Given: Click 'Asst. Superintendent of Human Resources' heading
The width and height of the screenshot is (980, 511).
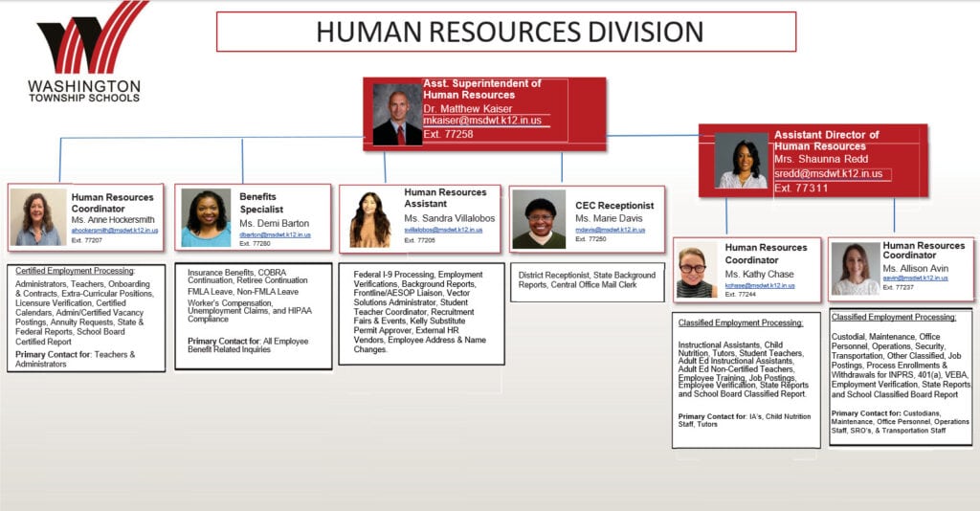Looking at the screenshot, I should coord(482,89).
